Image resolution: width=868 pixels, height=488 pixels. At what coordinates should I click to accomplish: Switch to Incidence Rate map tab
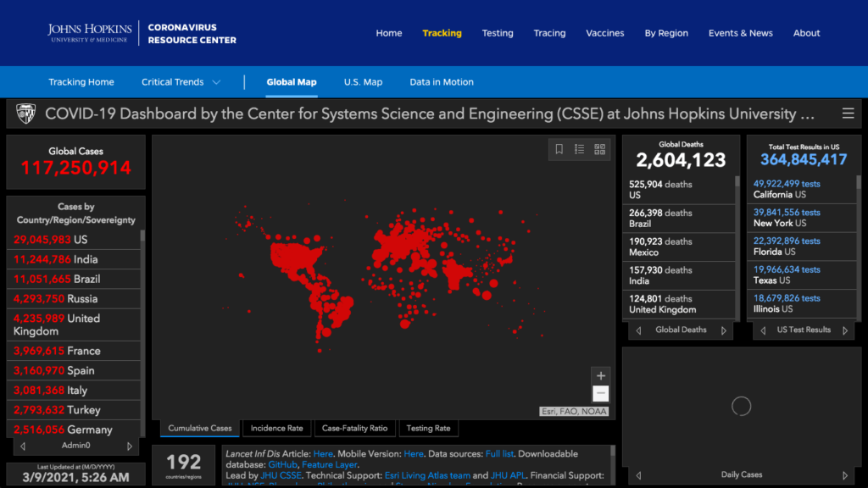pos(277,428)
